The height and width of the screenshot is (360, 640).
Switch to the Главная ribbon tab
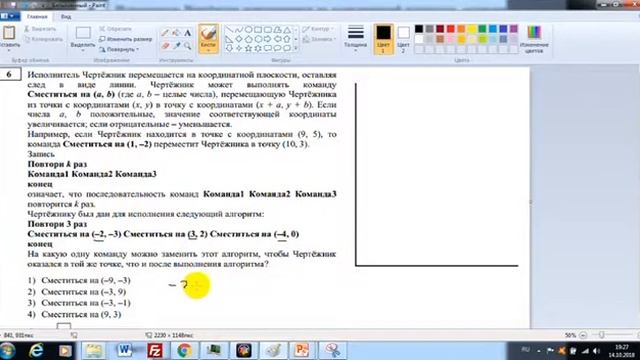tap(37, 17)
